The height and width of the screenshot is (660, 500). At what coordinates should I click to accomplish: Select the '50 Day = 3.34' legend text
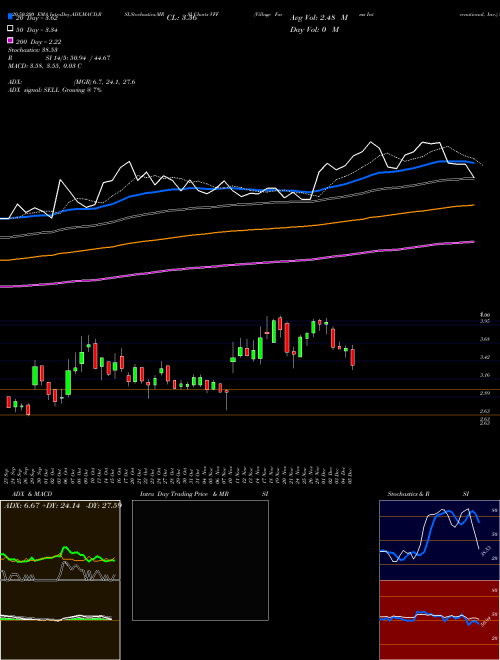[37, 30]
